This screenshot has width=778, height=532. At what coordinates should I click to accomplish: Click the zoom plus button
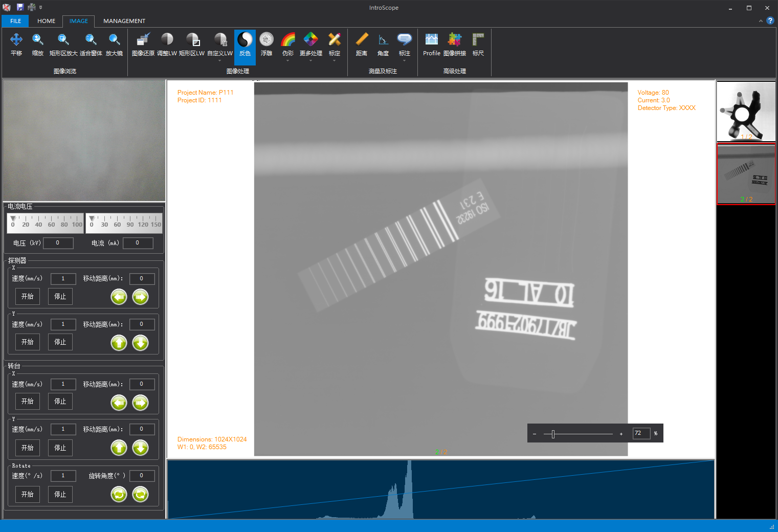pos(621,434)
